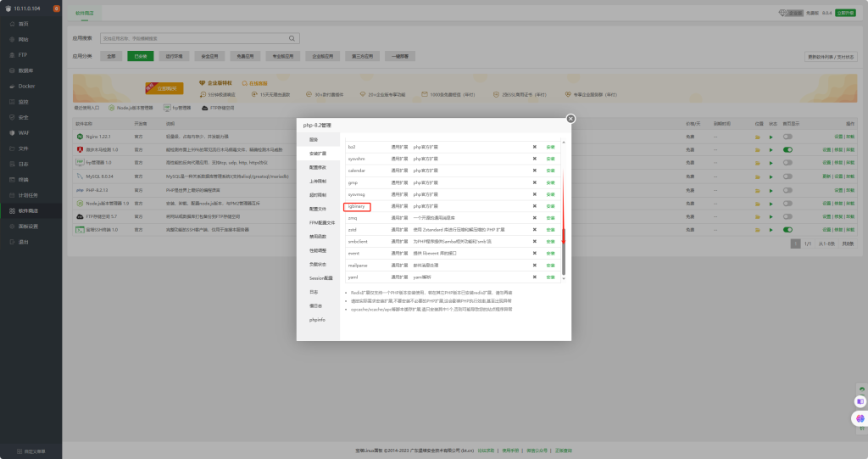
Task: Close the php-8.2管理 dialog with the X
Action: [x=570, y=119]
